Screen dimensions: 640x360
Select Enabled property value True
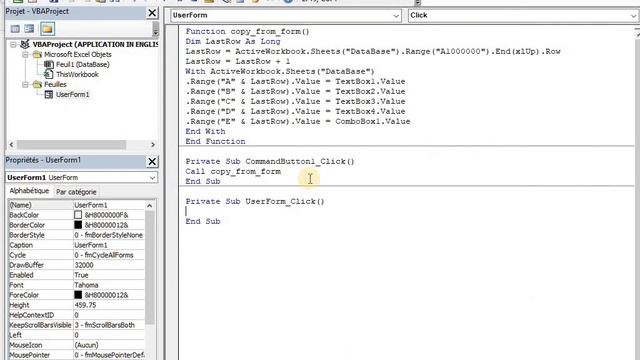pyautogui.click(x=109, y=275)
